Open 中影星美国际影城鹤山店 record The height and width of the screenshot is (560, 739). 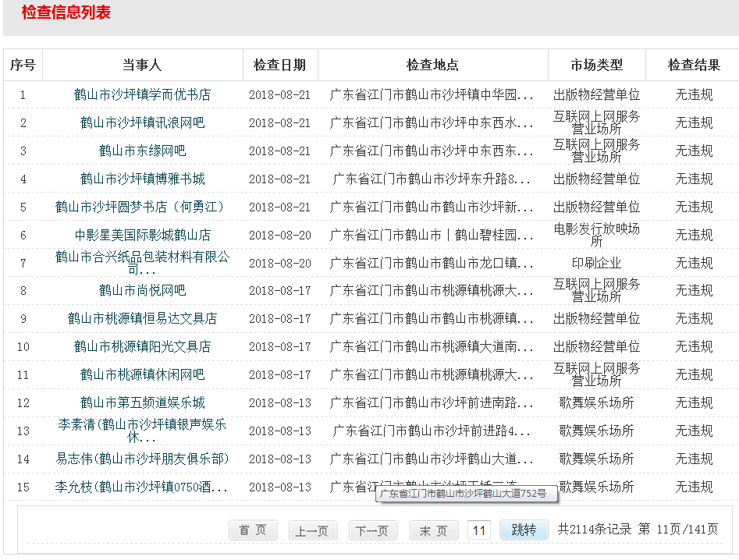click(142, 235)
